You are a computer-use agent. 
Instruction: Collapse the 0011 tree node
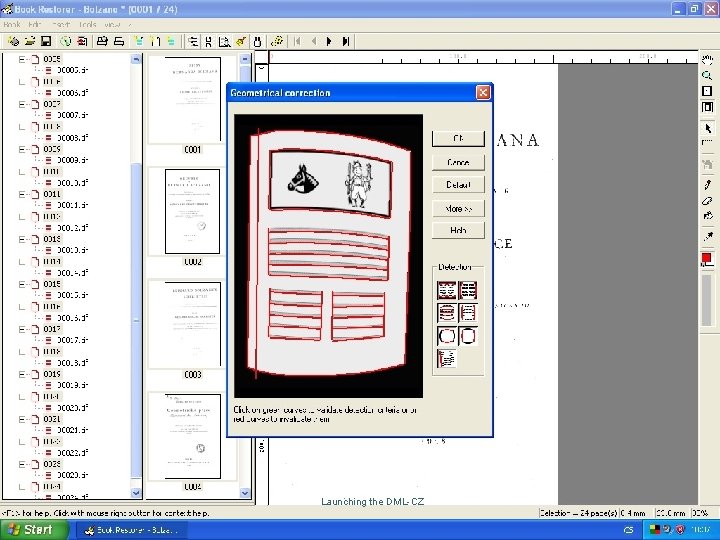tap(21, 194)
